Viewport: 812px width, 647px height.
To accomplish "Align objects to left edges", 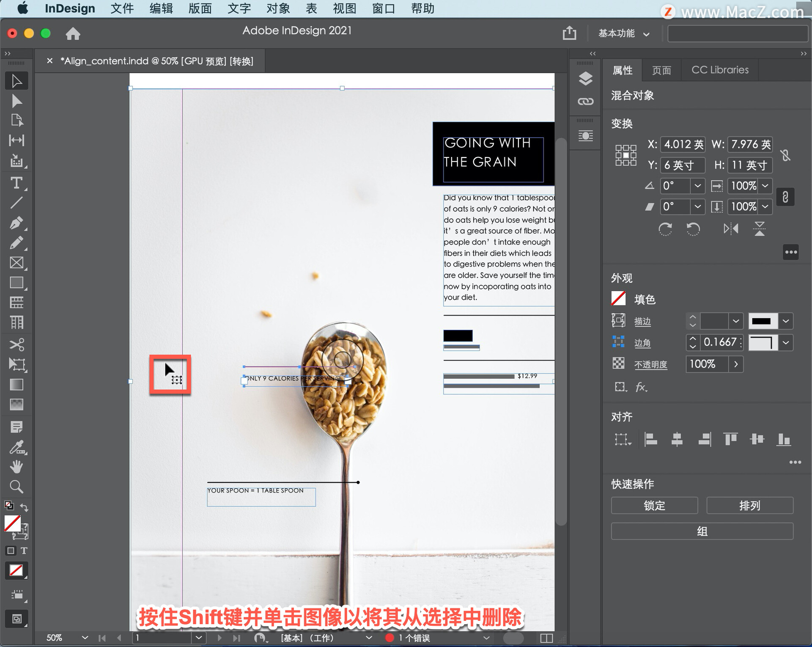I will (x=650, y=439).
